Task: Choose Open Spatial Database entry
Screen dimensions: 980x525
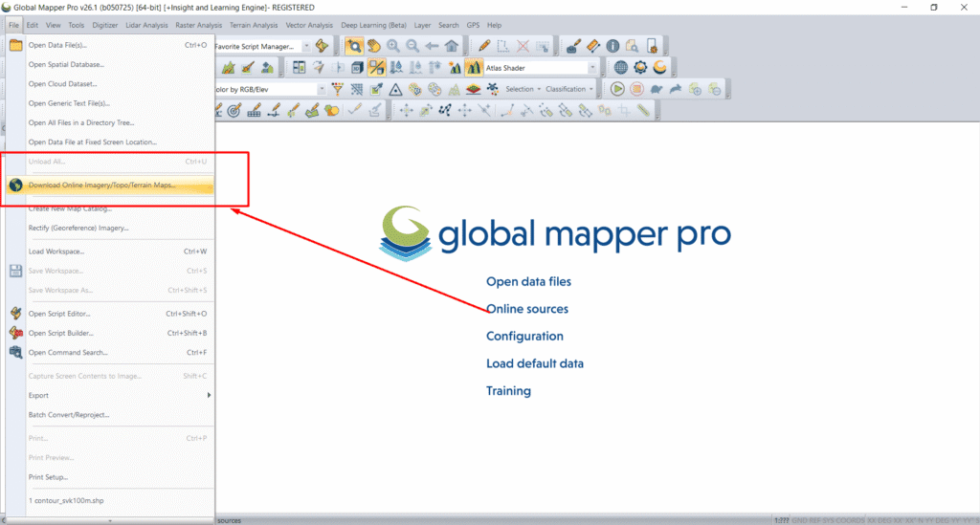Action: point(110,64)
